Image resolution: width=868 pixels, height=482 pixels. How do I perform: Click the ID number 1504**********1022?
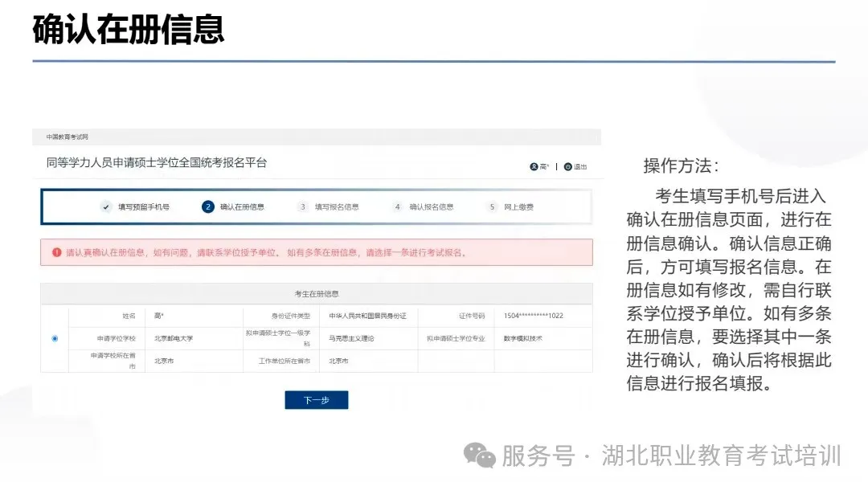[533, 316]
